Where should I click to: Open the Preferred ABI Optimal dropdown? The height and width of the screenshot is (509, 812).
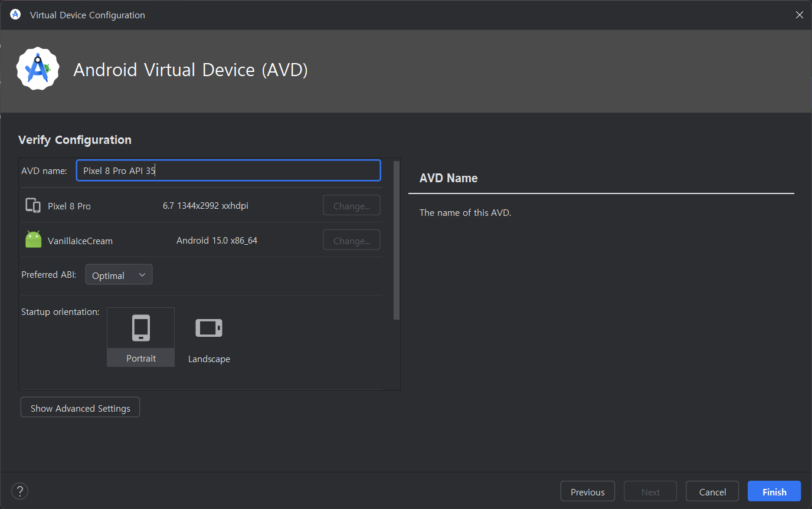tap(119, 275)
